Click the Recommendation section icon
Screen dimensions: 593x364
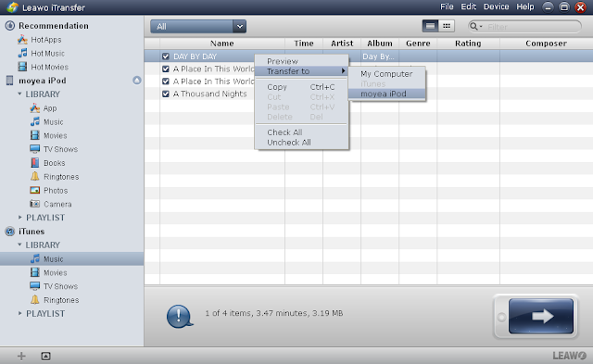click(x=10, y=26)
